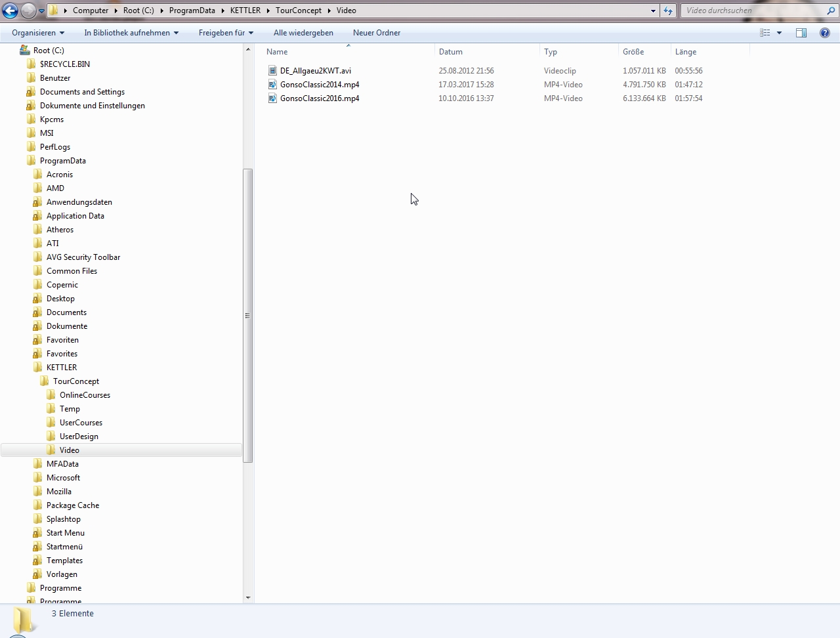This screenshot has width=840, height=638.
Task: Select ProgramData folder in tree
Action: (62, 161)
